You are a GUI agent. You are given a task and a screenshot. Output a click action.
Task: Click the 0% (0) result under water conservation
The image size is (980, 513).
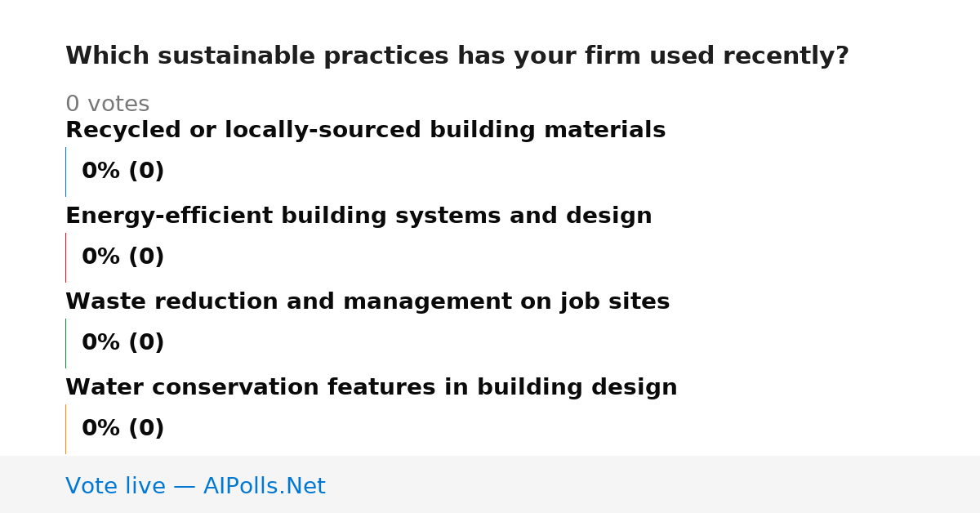click(x=123, y=429)
